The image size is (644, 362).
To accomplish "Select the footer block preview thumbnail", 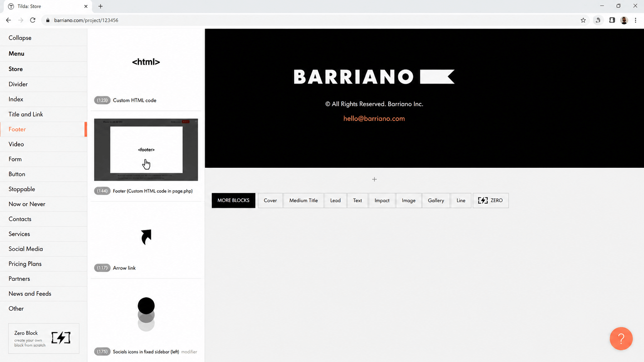I will 146,150.
